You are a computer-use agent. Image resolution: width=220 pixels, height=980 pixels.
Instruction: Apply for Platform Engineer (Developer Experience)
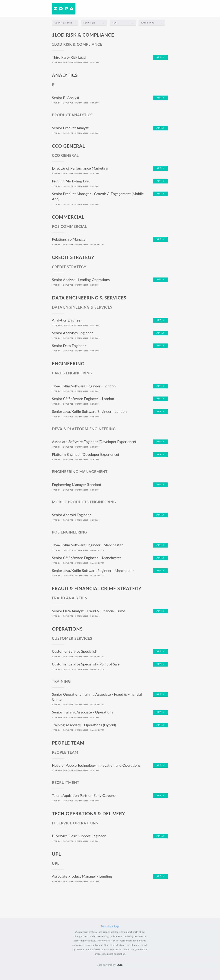point(160,455)
